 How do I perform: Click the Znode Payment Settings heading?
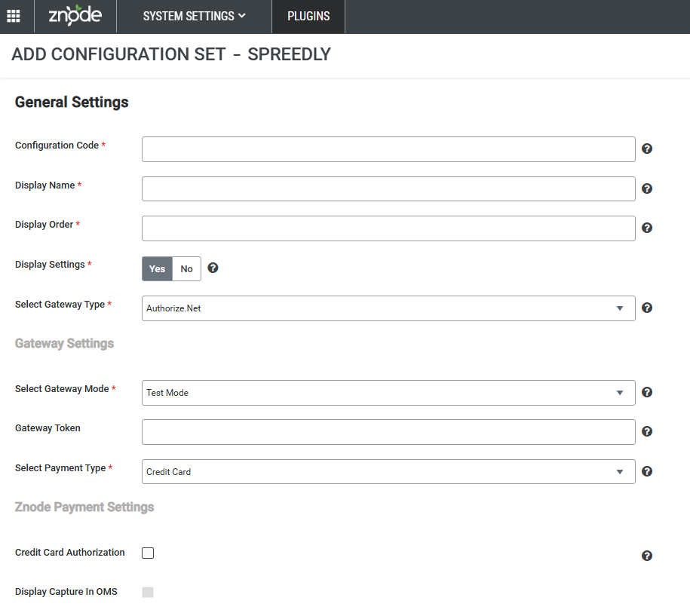coord(84,507)
